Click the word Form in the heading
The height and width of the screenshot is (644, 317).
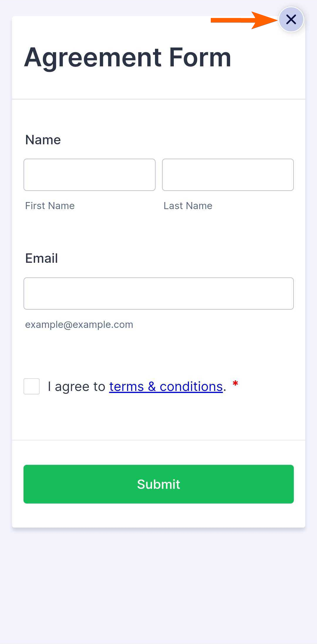pyautogui.click(x=200, y=57)
